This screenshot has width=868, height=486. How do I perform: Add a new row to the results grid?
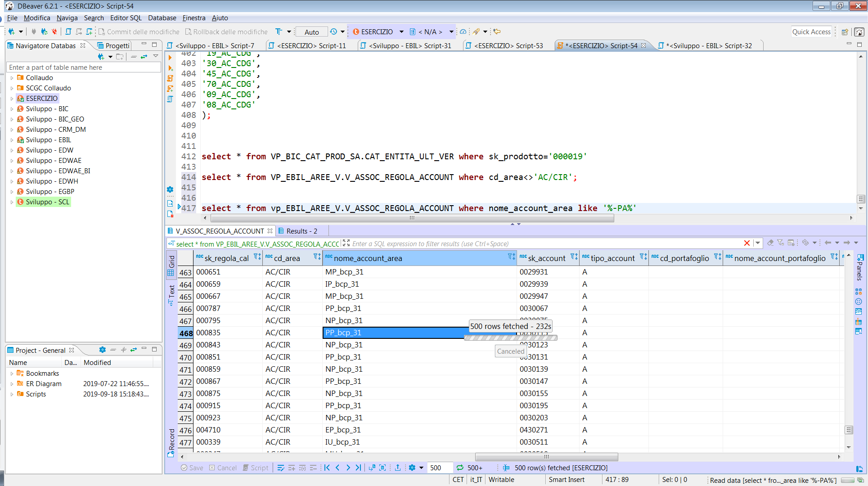pos(291,468)
